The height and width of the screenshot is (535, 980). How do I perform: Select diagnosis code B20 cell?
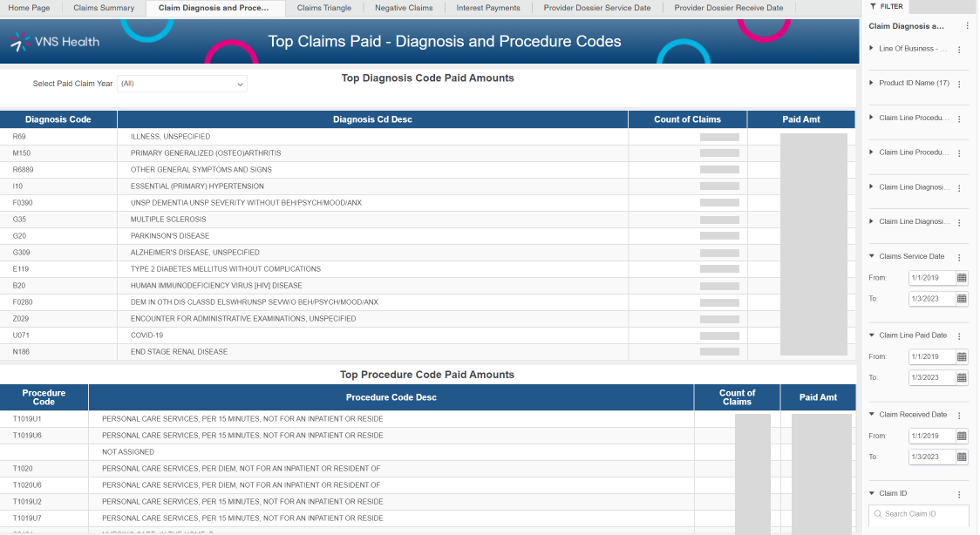click(x=58, y=285)
